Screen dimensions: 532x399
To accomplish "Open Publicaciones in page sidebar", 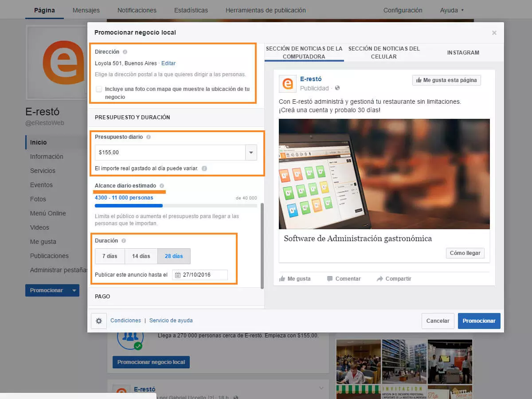I will 49,256.
